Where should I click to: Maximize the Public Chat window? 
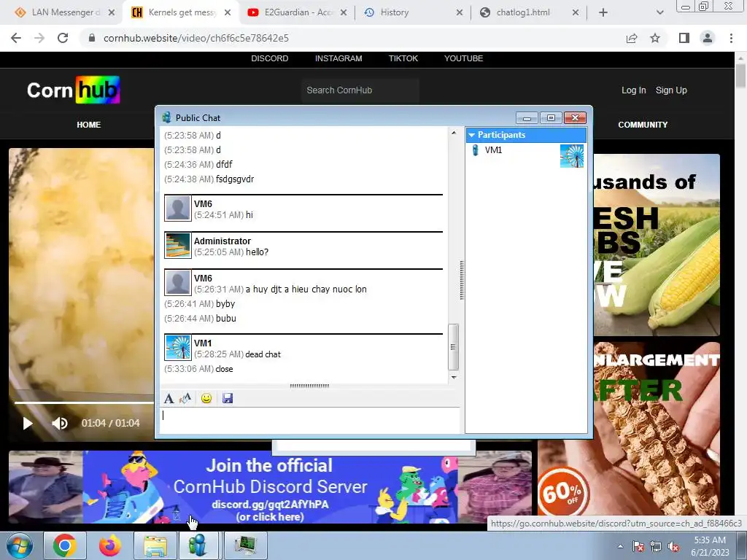coord(551,117)
